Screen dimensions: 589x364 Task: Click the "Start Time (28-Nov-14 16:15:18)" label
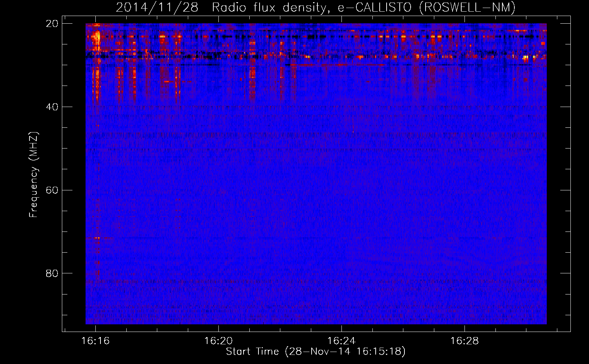click(x=316, y=352)
